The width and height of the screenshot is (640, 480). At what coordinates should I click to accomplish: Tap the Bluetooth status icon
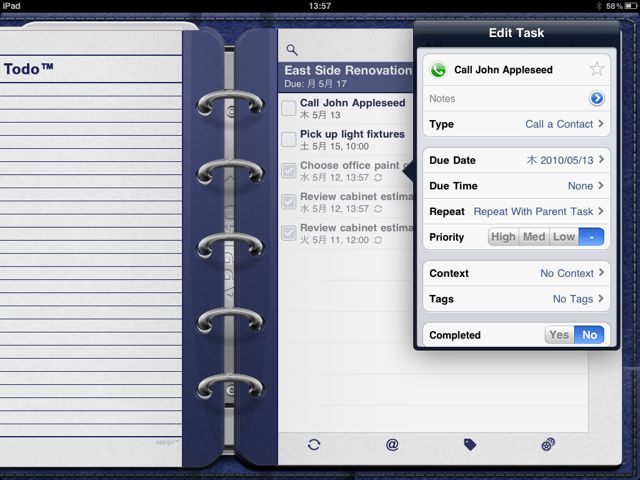(x=599, y=6)
